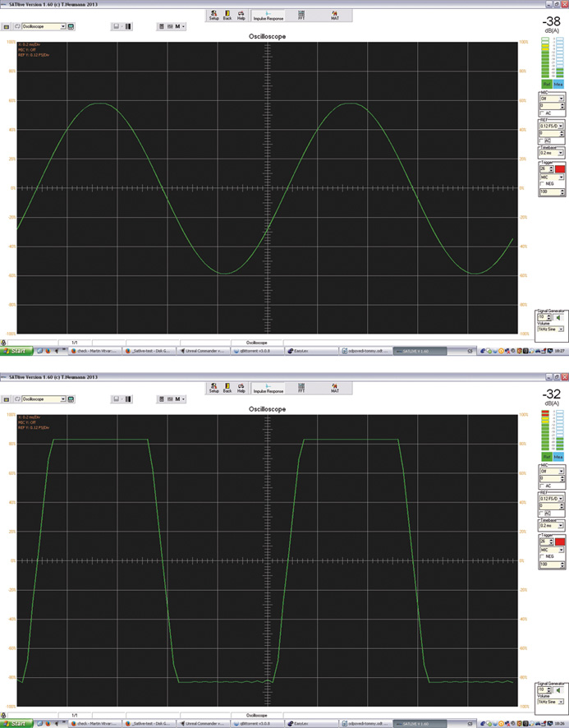Enable MIC AC checkbox in the -32 dB(A) window

tap(542, 486)
